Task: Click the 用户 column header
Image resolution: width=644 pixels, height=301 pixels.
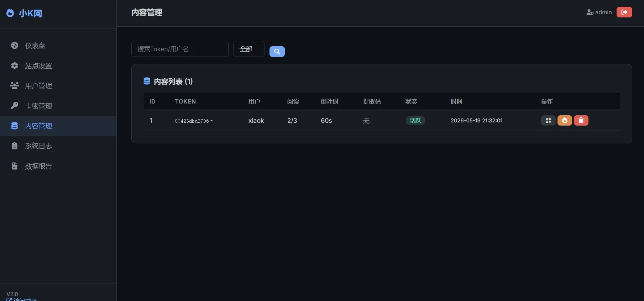Action: click(254, 101)
